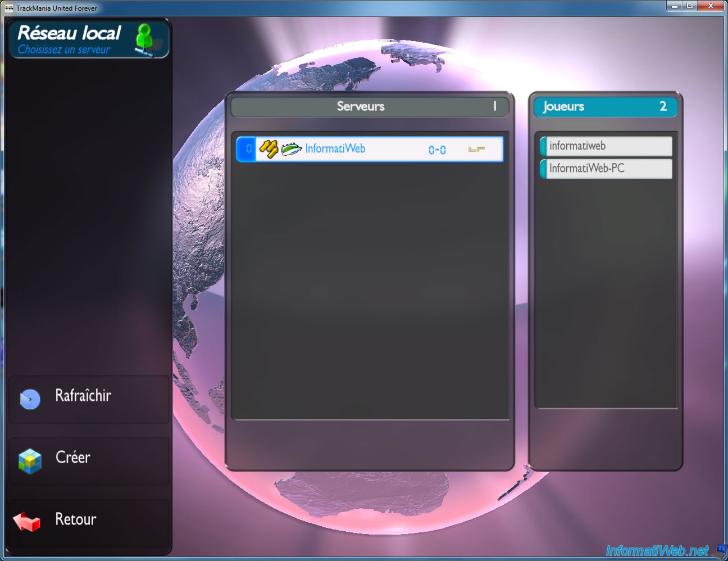Click the Réseau local title banner
Screen dimensions: 728x561
point(70,39)
